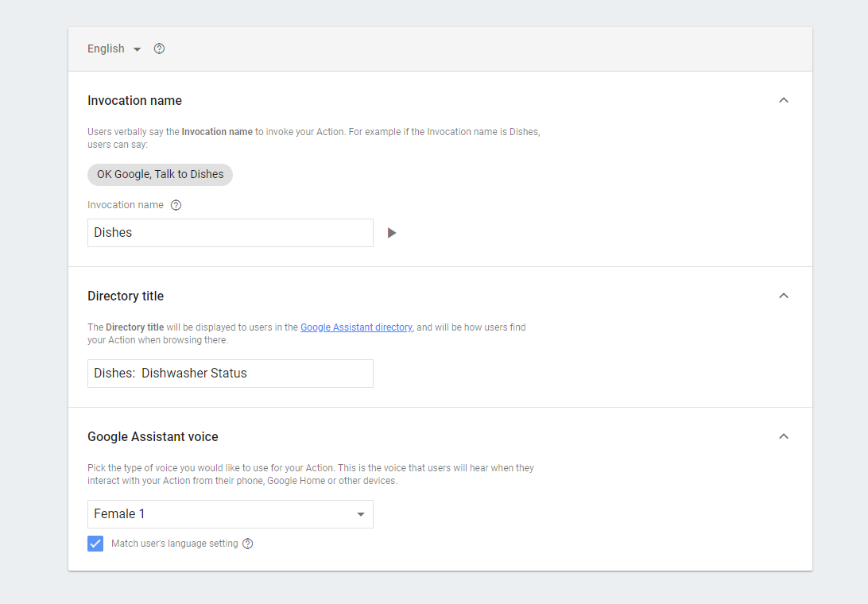Open the Female 1 voice dropdown
This screenshot has height=604, width=868.
point(230,514)
